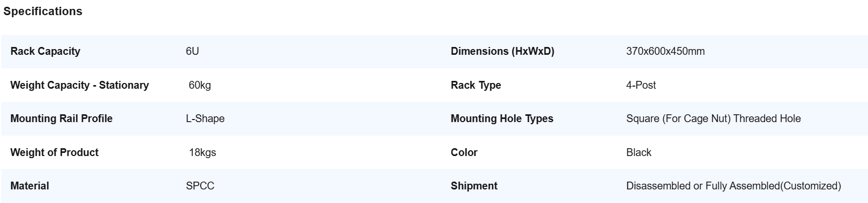Image resolution: width=868 pixels, height=203 pixels.
Task: Click the Black color value
Action: [639, 152]
